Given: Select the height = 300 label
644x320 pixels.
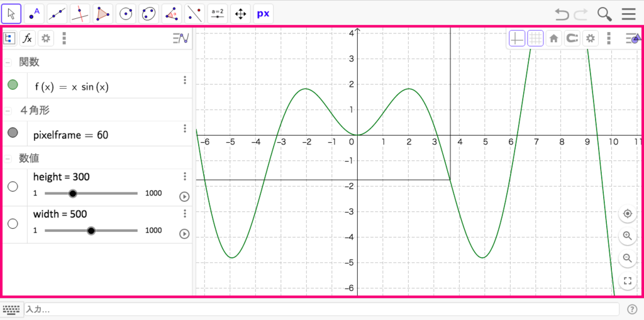Looking at the screenshot, I should point(62,177).
